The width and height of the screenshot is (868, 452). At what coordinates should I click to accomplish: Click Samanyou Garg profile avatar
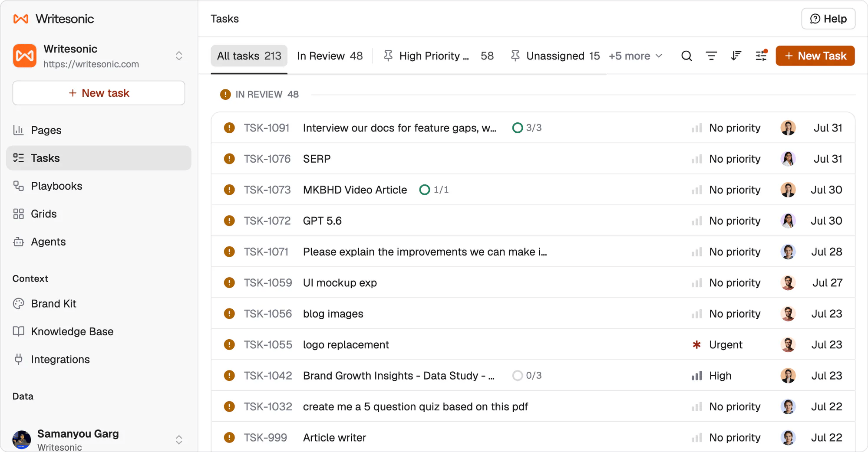[x=22, y=439]
